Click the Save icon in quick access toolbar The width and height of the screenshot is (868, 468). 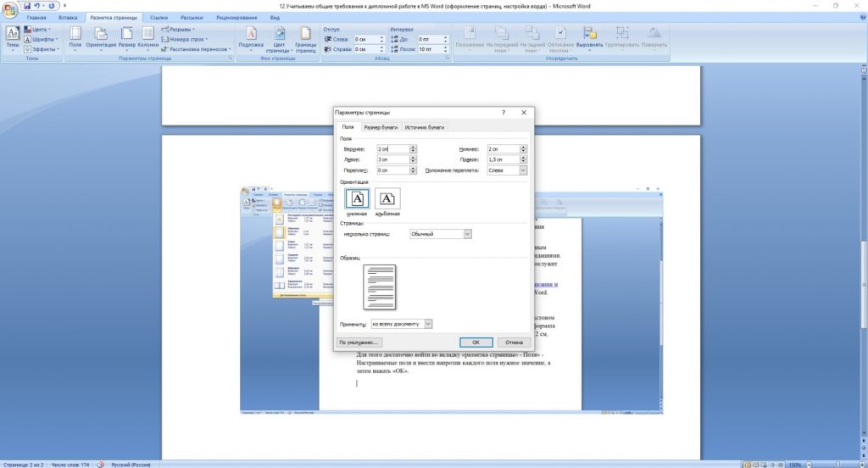(x=26, y=6)
